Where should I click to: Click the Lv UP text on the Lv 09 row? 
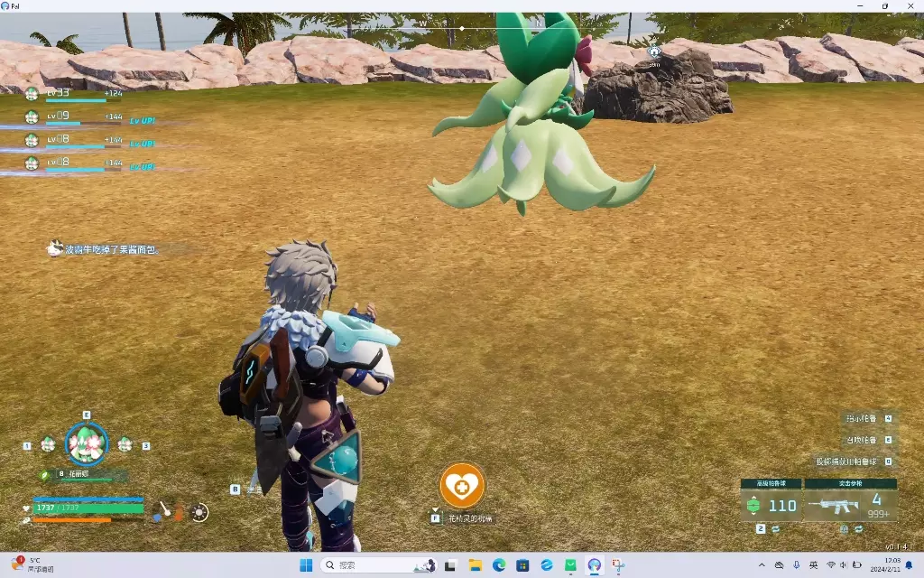pos(143,120)
